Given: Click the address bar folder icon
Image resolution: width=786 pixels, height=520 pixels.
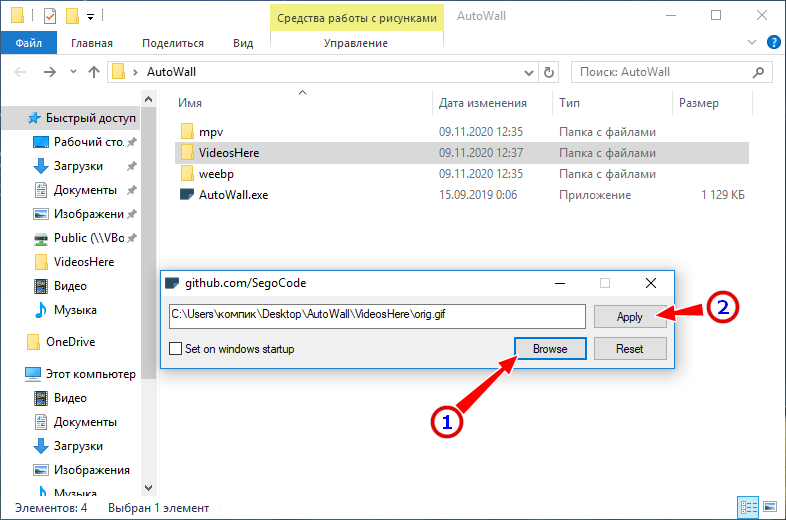Looking at the screenshot, I should point(118,72).
